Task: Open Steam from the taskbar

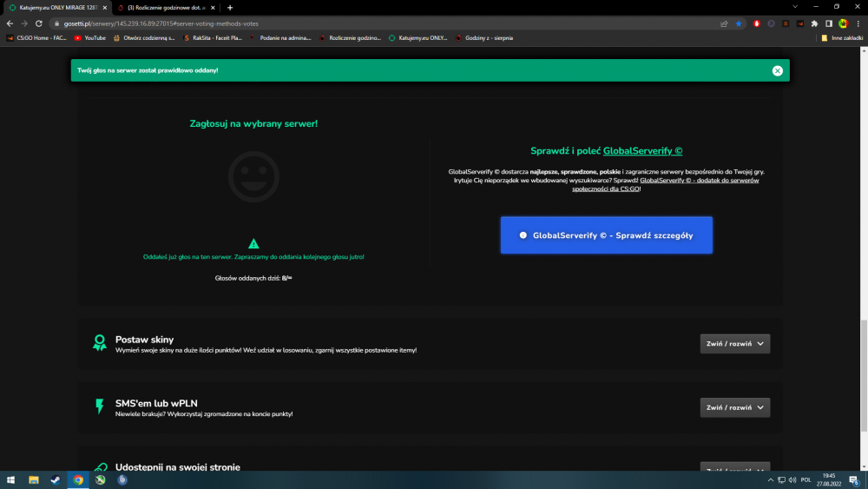Action: click(56, 479)
